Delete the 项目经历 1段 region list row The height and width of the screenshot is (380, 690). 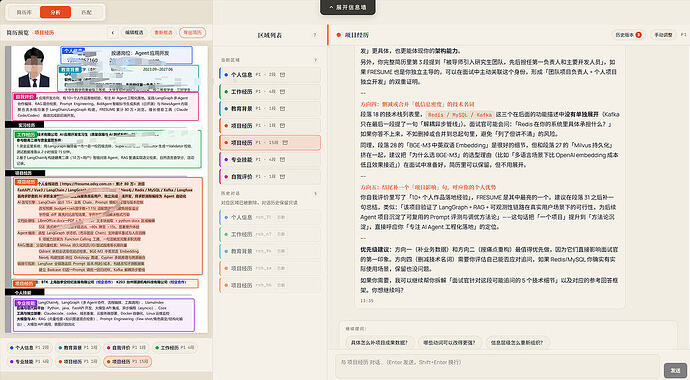pos(283,125)
